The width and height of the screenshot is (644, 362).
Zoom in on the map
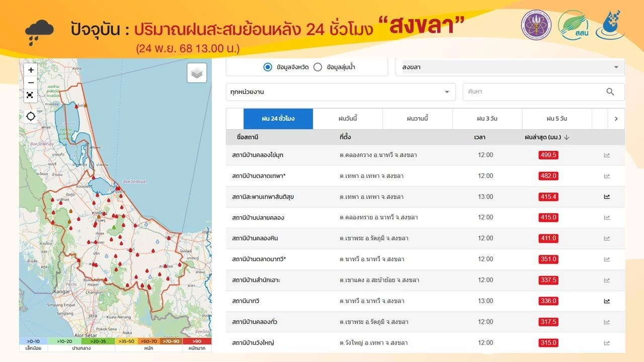click(x=30, y=70)
